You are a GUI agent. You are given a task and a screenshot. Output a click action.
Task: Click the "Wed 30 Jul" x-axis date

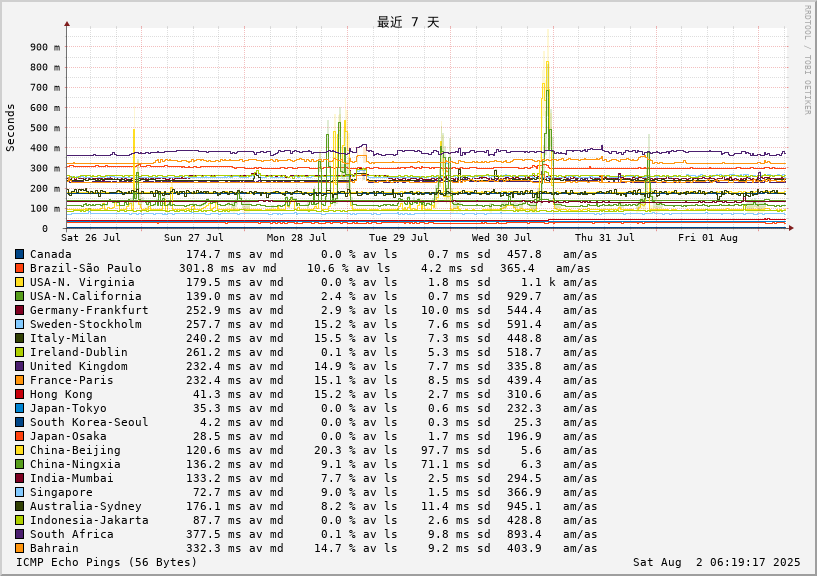coord(502,238)
